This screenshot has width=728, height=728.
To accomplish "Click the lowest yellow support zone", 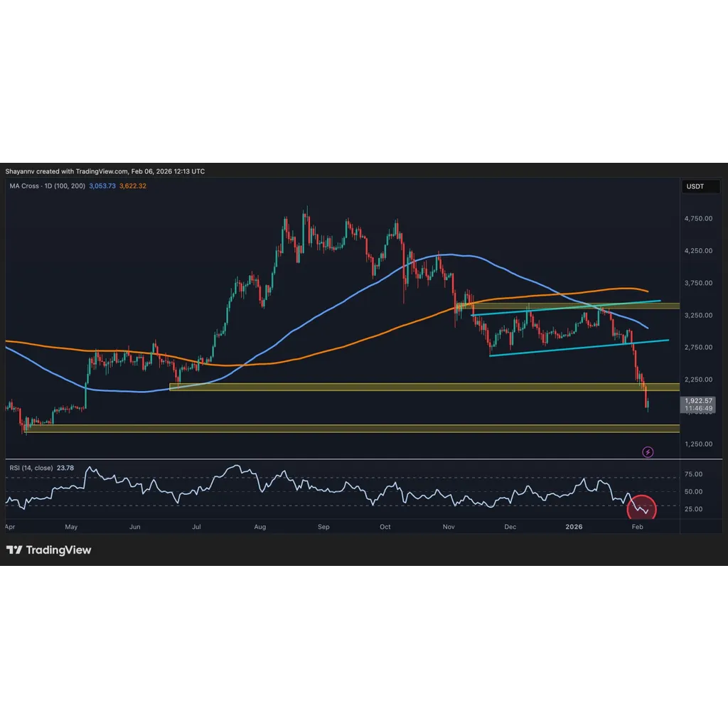I will [353, 429].
